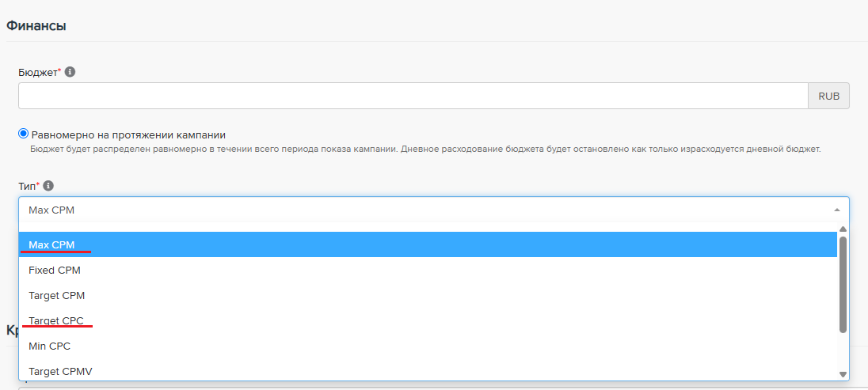Select Fixed CPM from the list
Viewport: 868px width, 390px height.
(55, 270)
